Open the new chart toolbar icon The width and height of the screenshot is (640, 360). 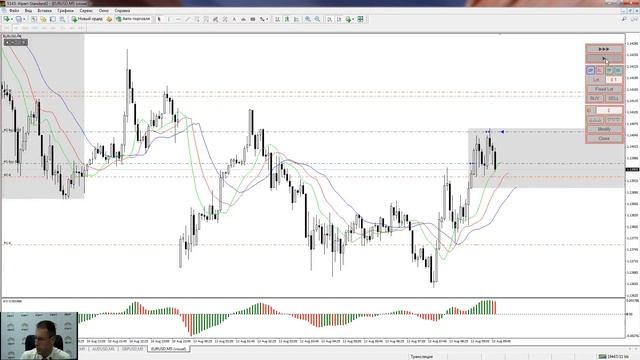tap(6, 19)
